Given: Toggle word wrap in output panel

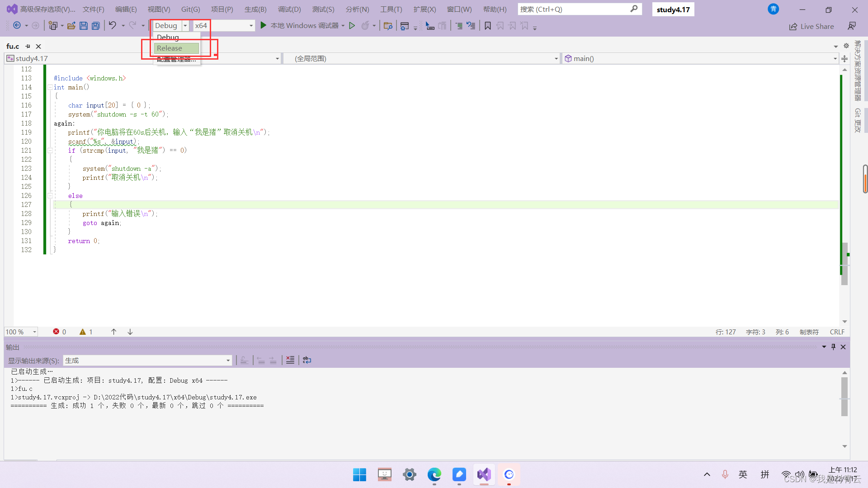Looking at the screenshot, I should tap(307, 360).
